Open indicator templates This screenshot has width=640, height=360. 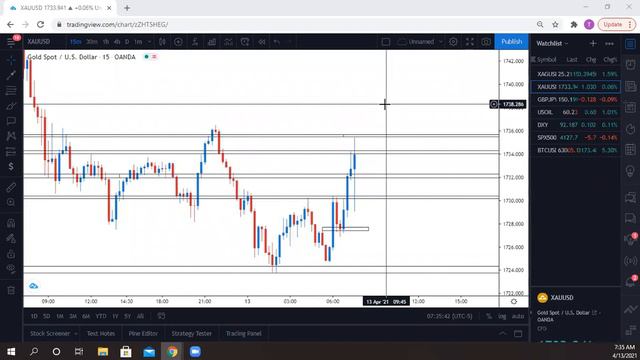pos(228,42)
